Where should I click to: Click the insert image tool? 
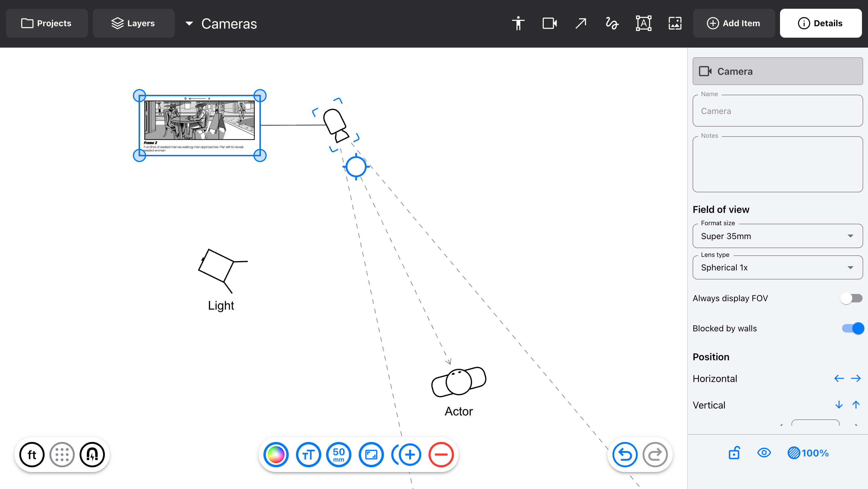coord(675,23)
